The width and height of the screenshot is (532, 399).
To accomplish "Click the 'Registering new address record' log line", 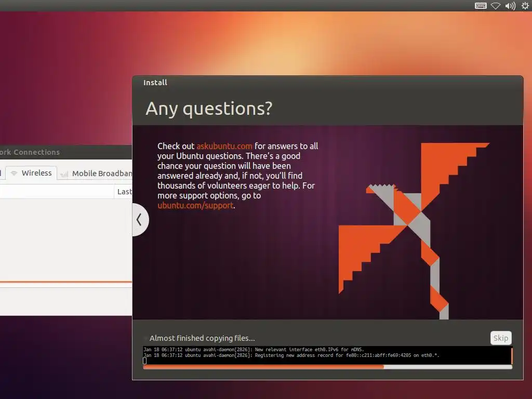I will [291, 355].
